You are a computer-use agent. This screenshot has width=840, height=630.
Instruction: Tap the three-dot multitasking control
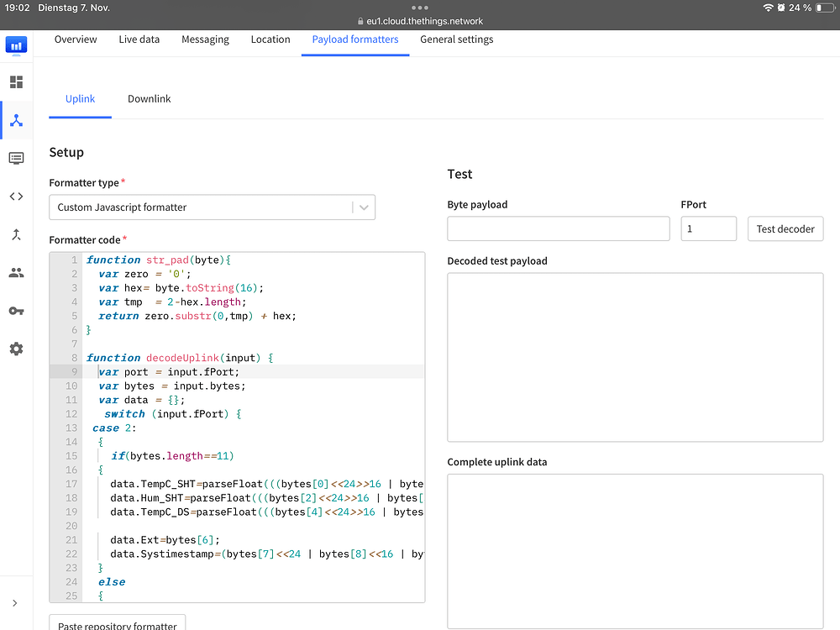pos(420,8)
